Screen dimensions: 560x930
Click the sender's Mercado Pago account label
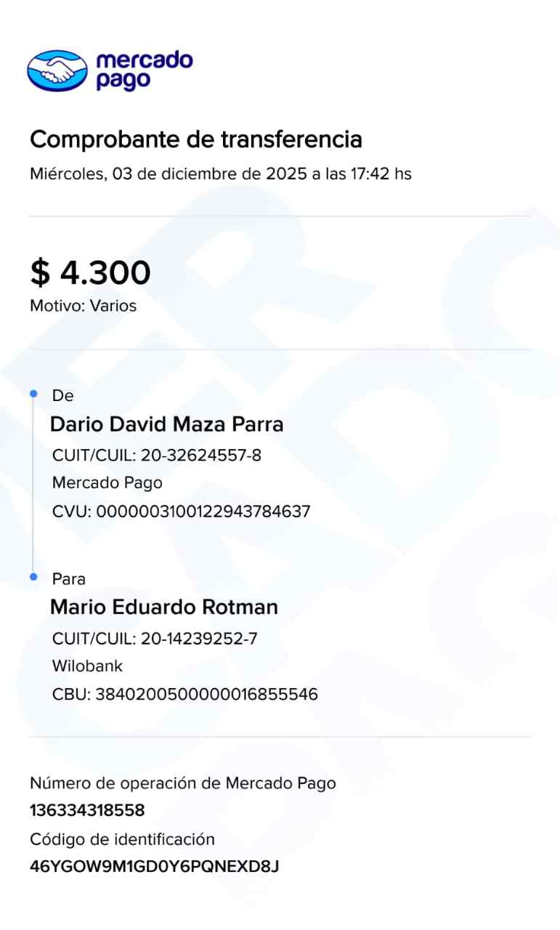pos(107,483)
